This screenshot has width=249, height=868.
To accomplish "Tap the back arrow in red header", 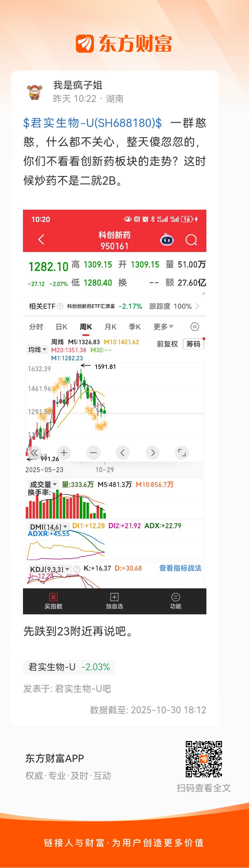I will coord(41,240).
